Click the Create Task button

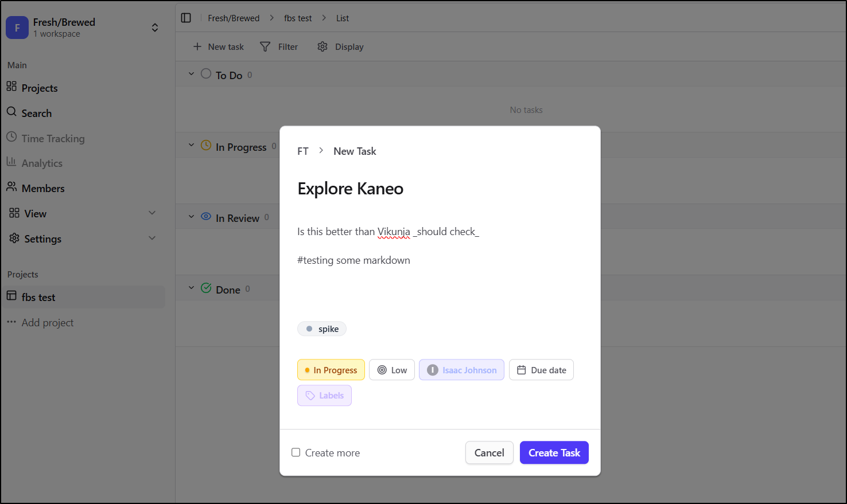point(554,453)
